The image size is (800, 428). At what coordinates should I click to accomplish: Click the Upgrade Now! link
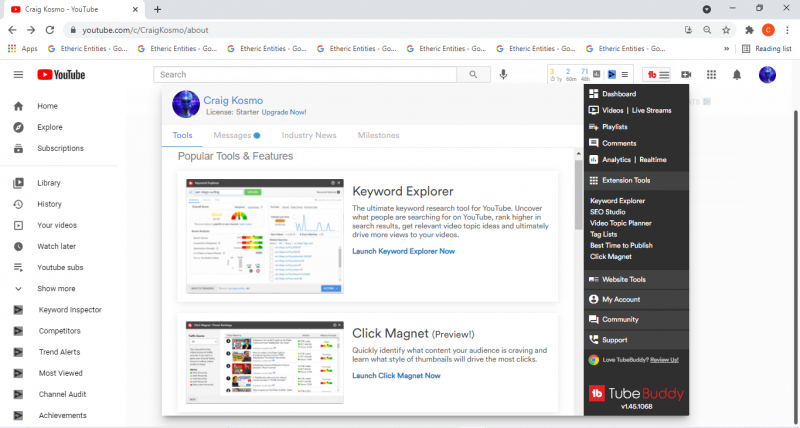[284, 112]
